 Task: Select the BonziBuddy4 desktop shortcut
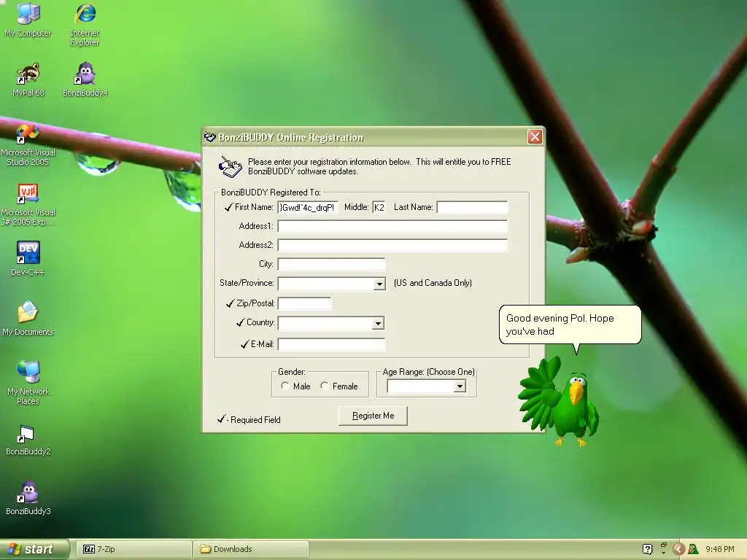(85, 79)
